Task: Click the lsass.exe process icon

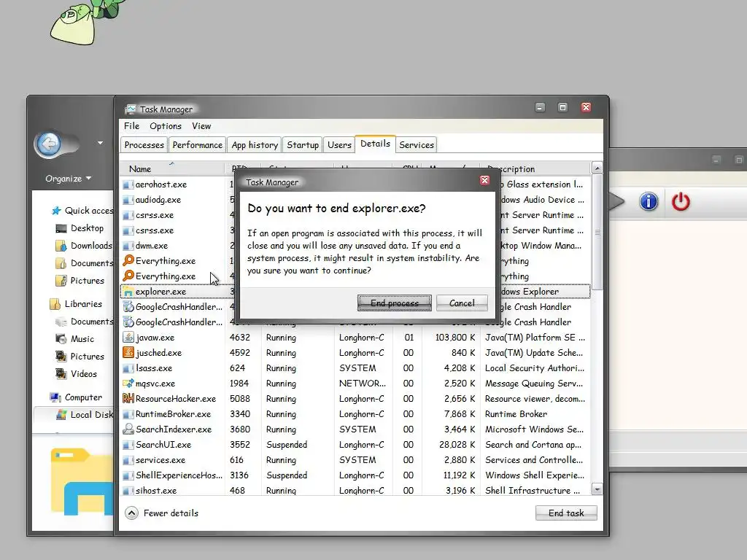Action: 128,368
